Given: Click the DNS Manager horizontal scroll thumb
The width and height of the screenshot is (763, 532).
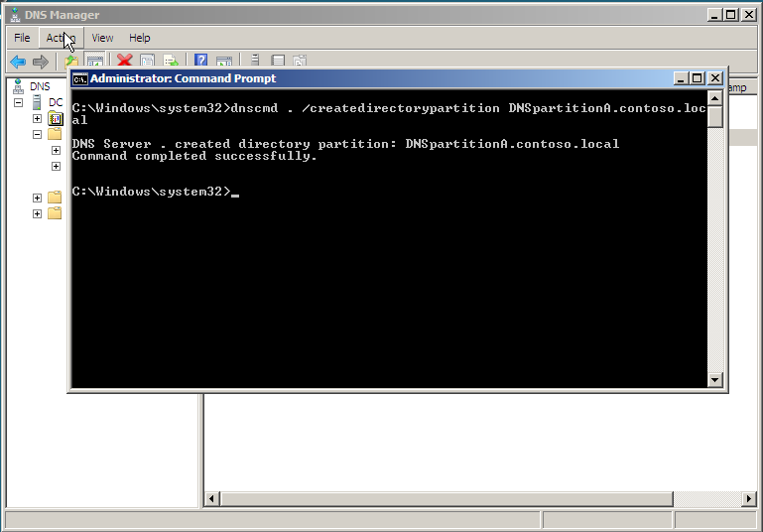Looking at the screenshot, I should coord(446,499).
